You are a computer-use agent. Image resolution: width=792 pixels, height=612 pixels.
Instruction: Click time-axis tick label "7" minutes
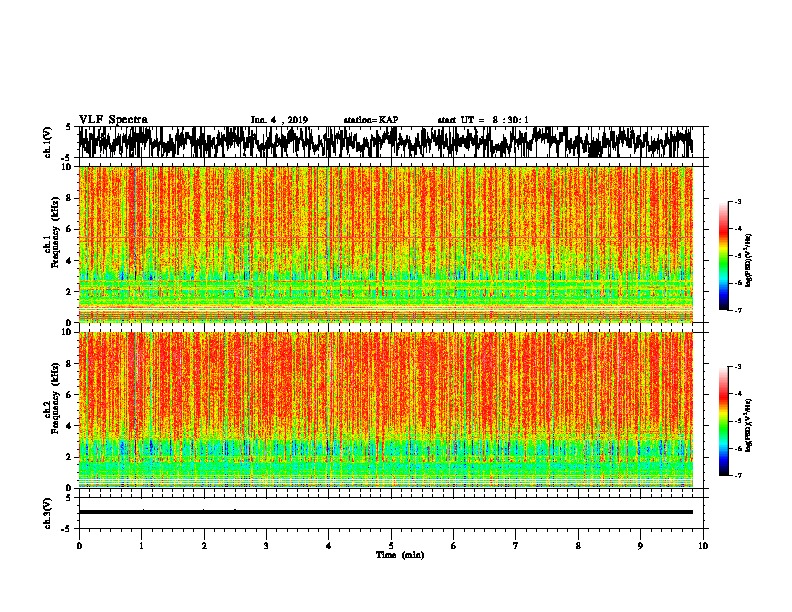coord(516,546)
